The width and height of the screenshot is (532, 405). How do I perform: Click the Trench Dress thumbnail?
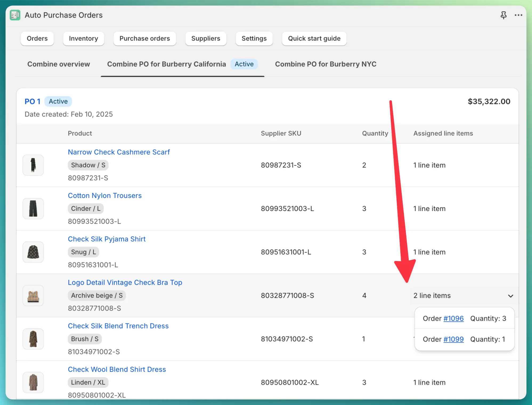click(33, 339)
